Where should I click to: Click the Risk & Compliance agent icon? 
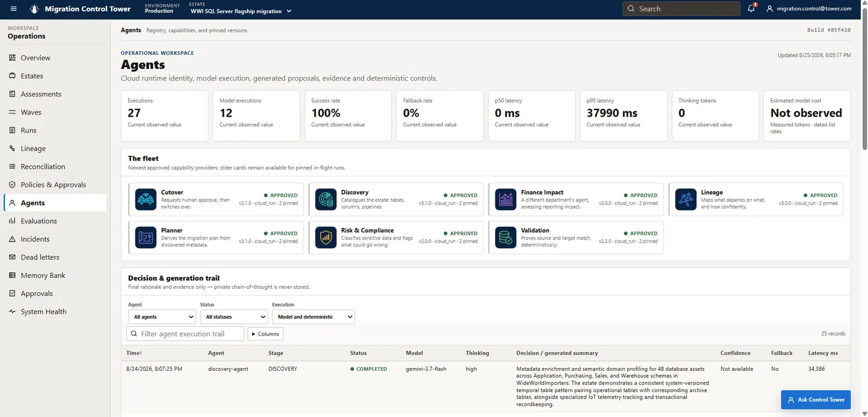coord(325,237)
